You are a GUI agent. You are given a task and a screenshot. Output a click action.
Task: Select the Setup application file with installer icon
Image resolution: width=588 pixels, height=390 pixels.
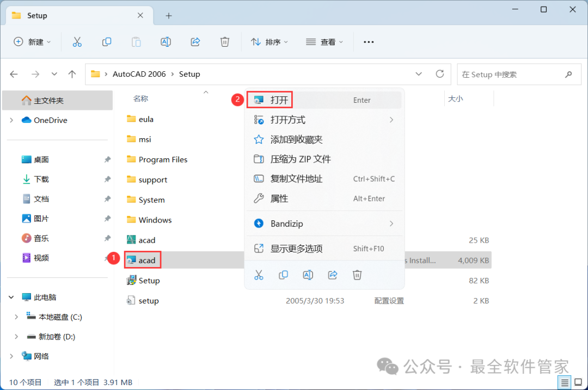click(143, 280)
